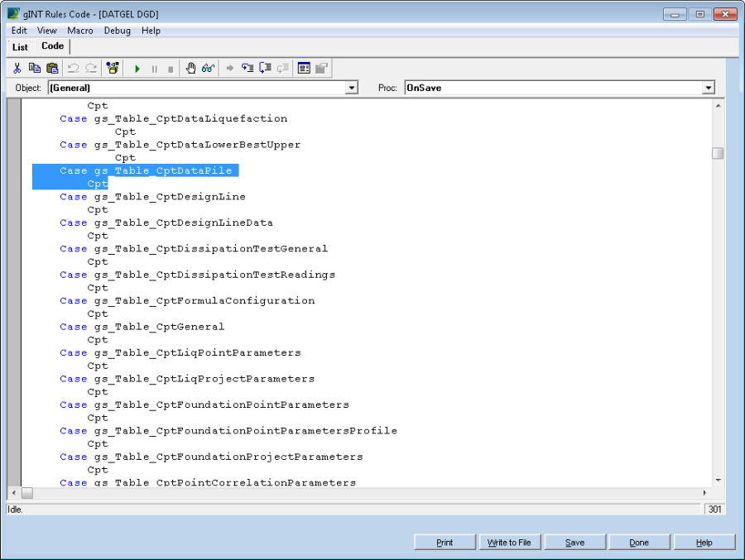Click the Copy icon in toolbar
The image size is (745, 560).
tap(35, 69)
